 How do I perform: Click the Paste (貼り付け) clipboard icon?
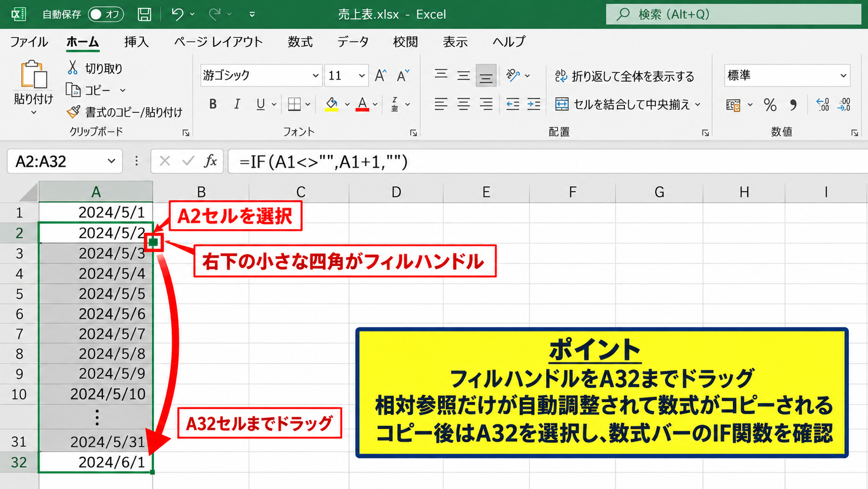(34, 75)
